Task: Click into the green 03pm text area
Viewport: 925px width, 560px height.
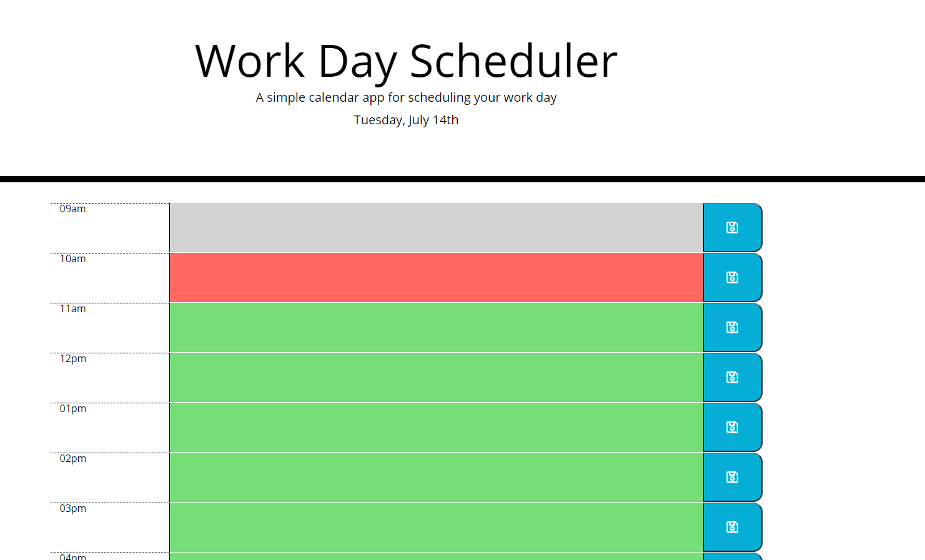Action: pos(436,528)
